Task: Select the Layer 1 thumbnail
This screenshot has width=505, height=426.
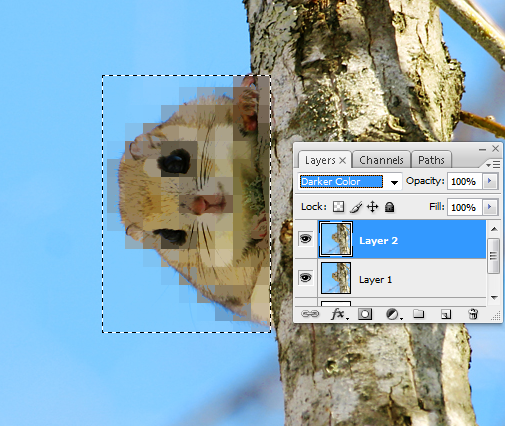Action: 336,278
